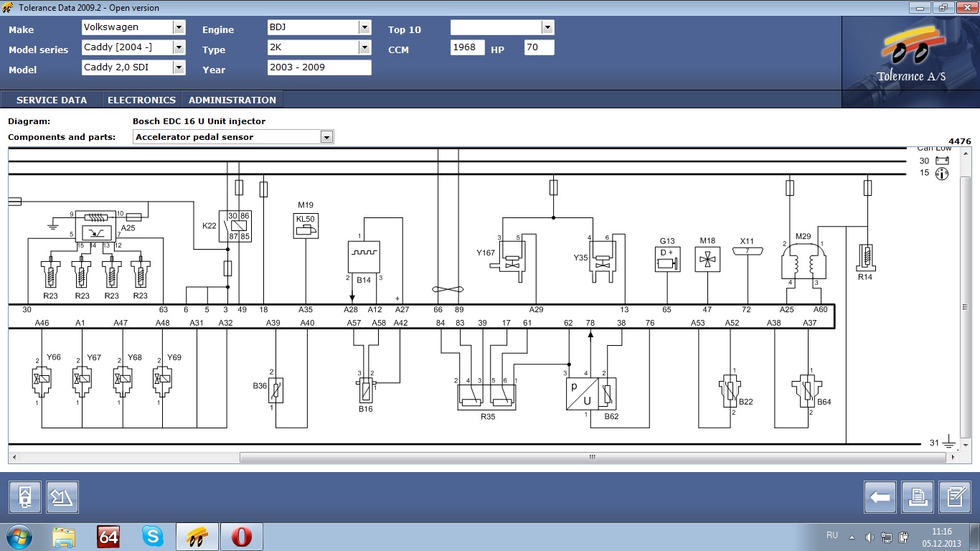Click the component location icon at bottom left
This screenshot has height=551, width=980.
pos(25,497)
